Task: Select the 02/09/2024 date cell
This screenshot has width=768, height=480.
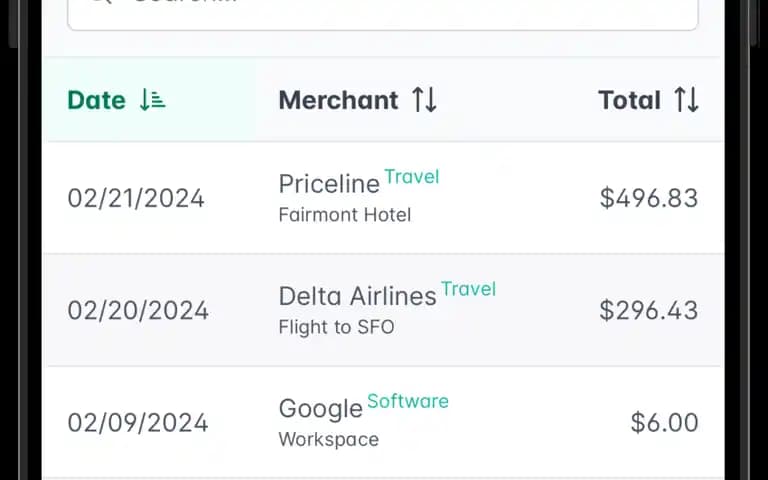Action: (x=138, y=423)
